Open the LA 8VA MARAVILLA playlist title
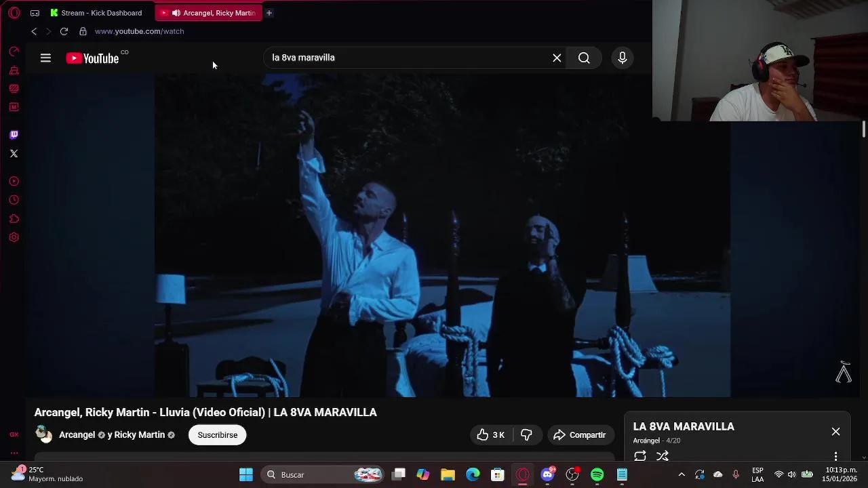 [x=684, y=426]
